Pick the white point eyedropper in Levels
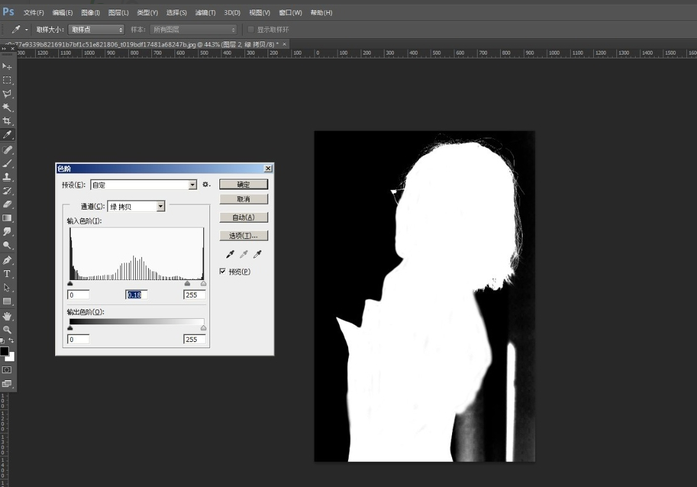 (257, 255)
